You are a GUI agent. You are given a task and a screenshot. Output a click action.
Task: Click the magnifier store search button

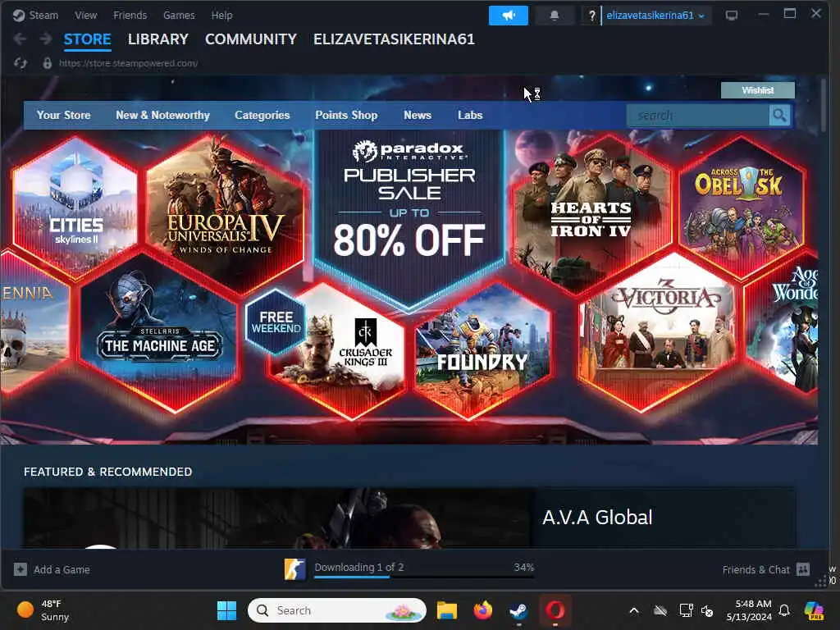(x=779, y=115)
